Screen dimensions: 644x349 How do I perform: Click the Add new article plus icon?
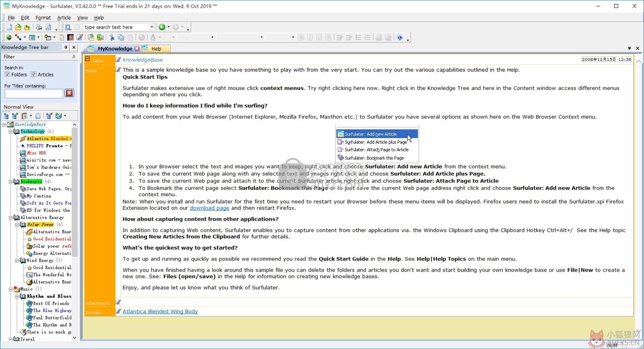click(48, 37)
